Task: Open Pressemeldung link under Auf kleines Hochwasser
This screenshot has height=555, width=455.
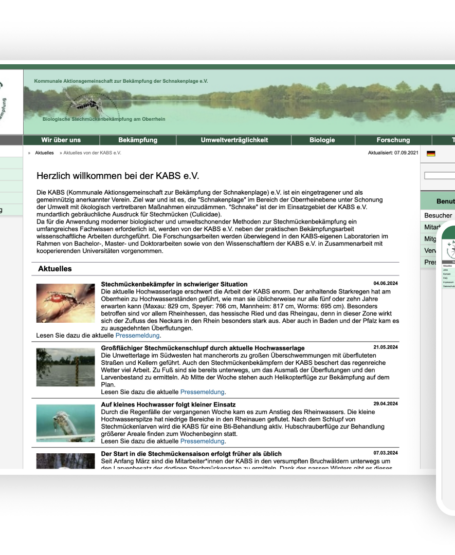Action: (x=202, y=441)
